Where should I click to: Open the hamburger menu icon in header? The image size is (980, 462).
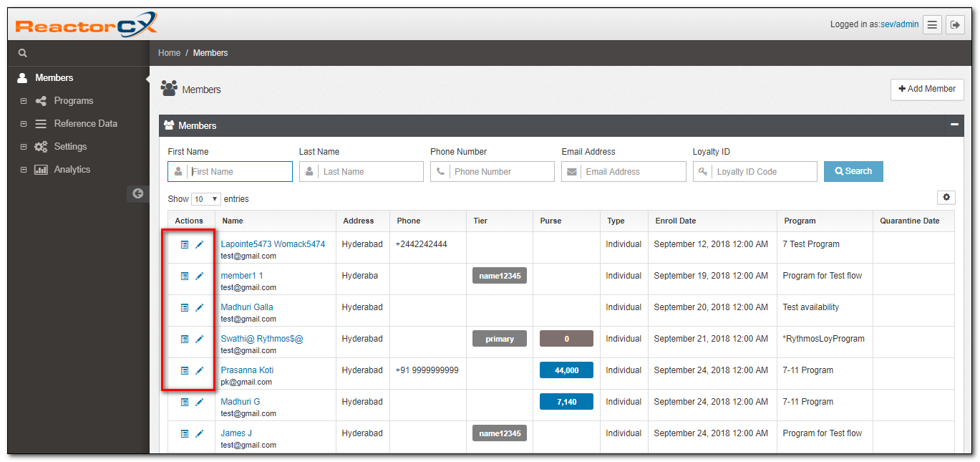click(x=932, y=24)
